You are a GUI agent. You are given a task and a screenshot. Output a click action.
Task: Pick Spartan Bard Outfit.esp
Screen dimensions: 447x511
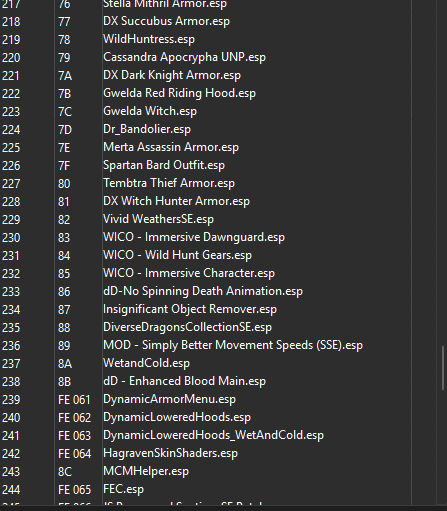pyautogui.click(x=164, y=165)
